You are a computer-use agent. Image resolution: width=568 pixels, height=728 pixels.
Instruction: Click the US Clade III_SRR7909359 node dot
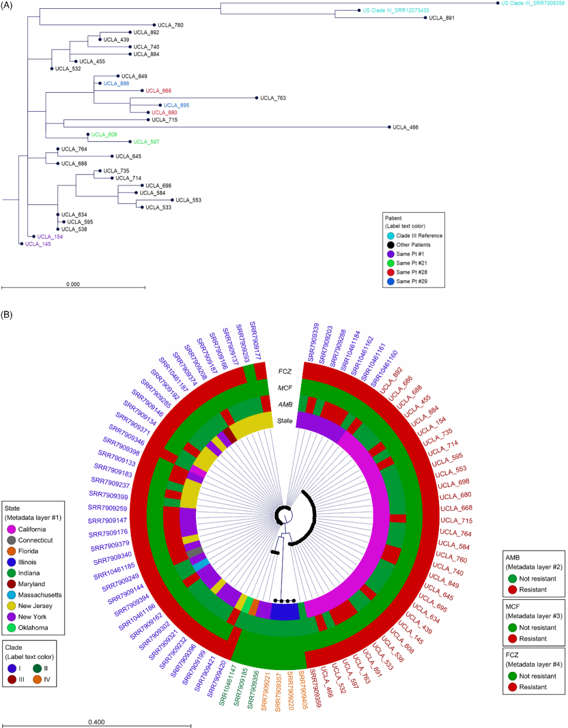(496, 5)
